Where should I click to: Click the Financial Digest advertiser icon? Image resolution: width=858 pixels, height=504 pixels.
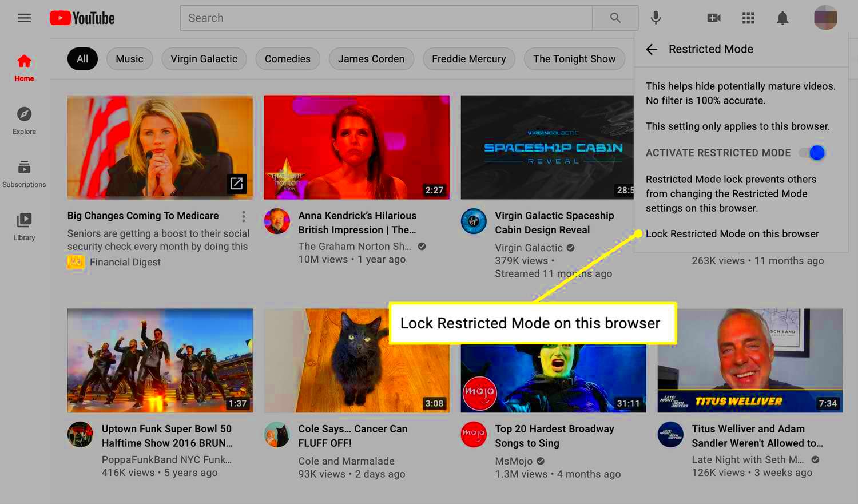click(x=76, y=262)
